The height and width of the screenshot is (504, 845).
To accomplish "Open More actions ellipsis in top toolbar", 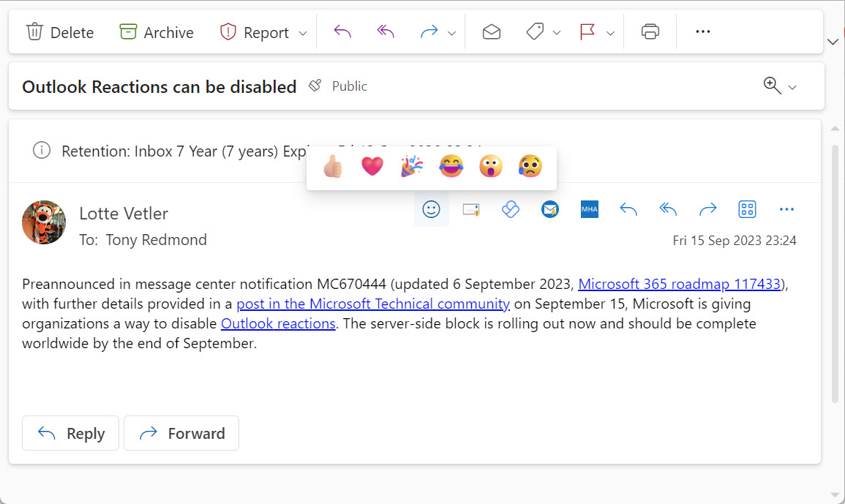I will tap(703, 31).
